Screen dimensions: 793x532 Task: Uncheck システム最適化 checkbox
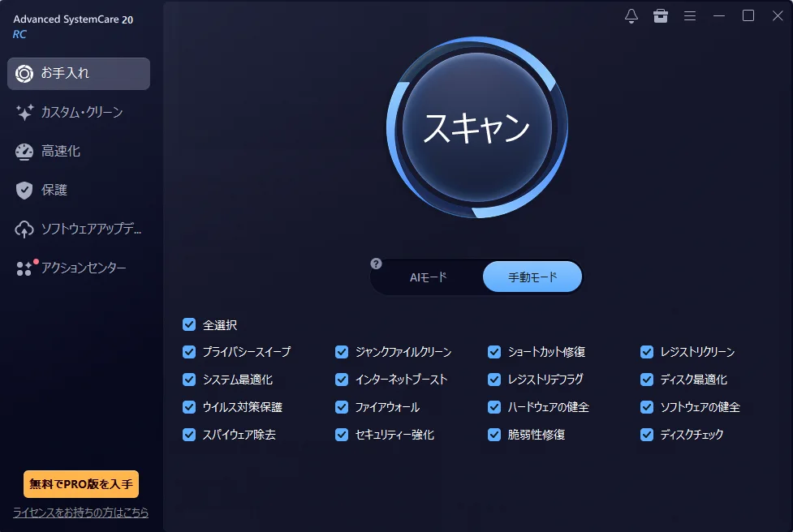click(189, 380)
